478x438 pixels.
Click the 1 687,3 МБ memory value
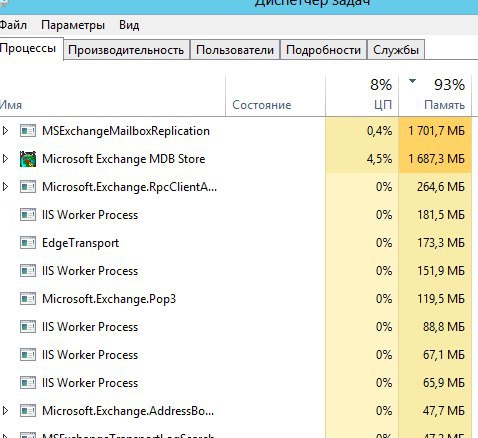point(436,159)
